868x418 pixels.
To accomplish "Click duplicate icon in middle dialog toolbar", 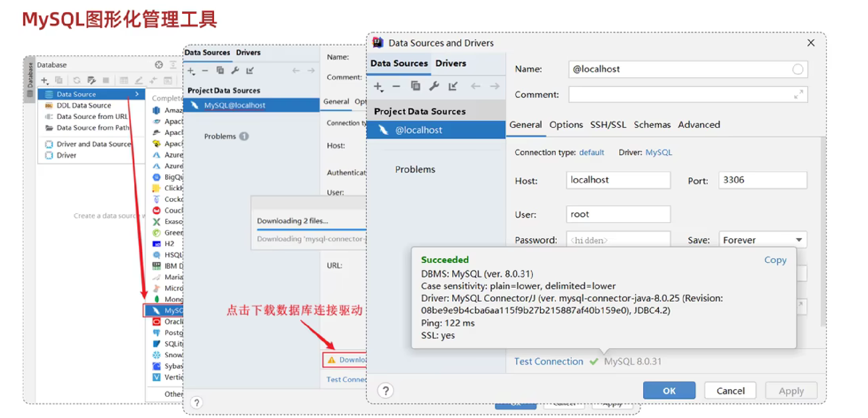I will (x=220, y=70).
